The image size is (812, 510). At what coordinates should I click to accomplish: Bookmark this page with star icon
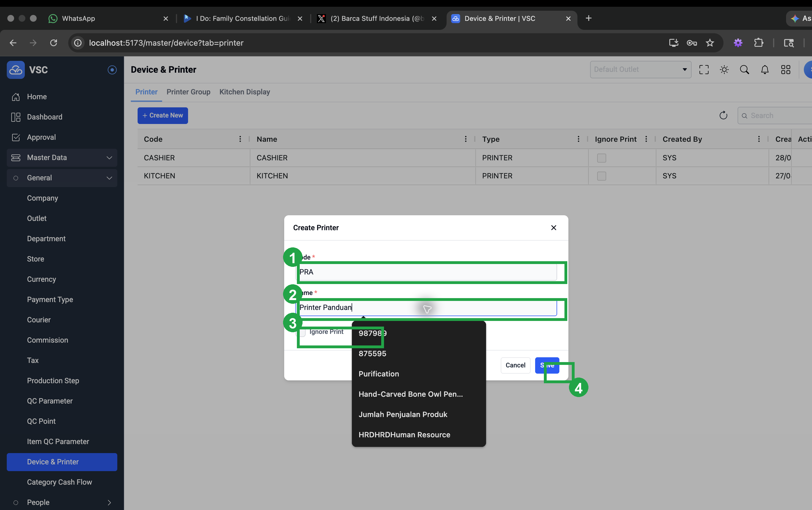710,43
